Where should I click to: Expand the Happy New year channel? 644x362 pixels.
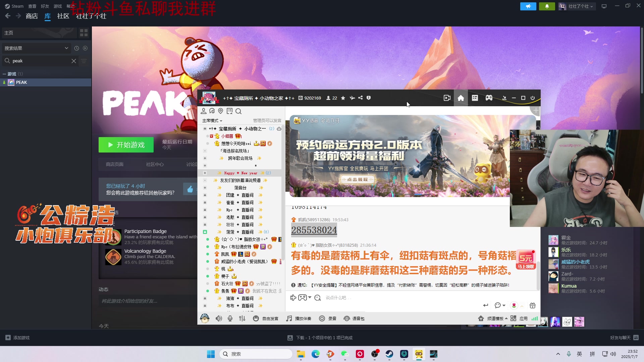205,173
